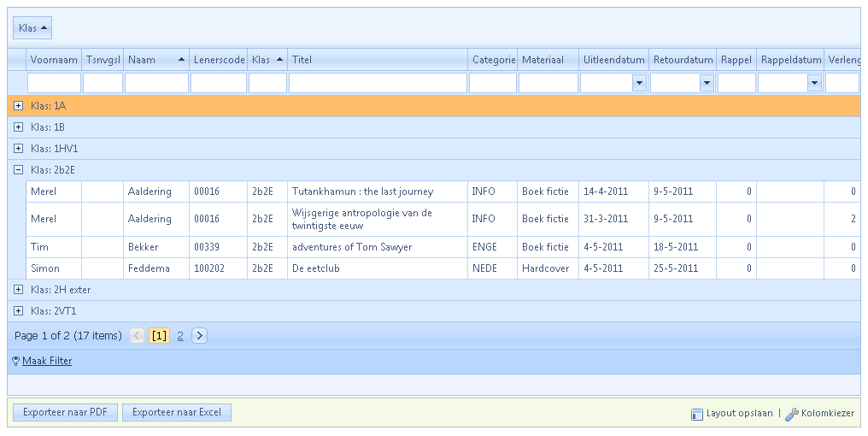Click the filter funnel icon beside Maak Filter
This screenshot has width=868, height=436.
tap(15, 362)
